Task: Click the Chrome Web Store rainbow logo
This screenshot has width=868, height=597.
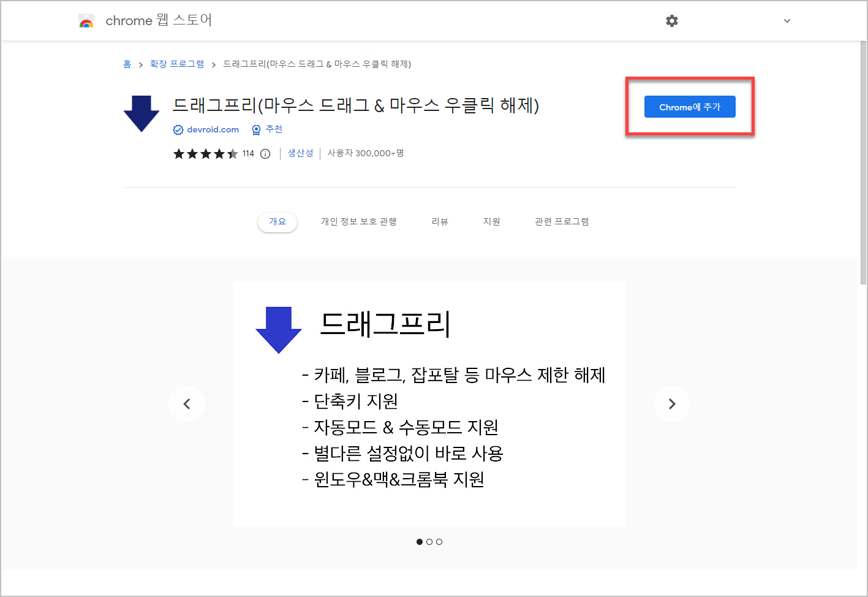Action: pyautogui.click(x=86, y=20)
